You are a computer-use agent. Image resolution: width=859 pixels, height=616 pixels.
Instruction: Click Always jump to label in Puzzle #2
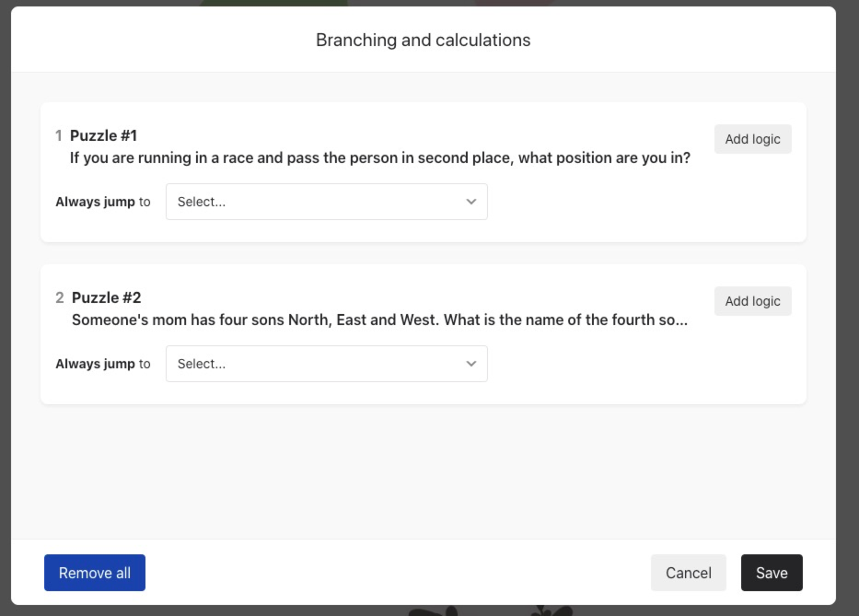point(103,364)
